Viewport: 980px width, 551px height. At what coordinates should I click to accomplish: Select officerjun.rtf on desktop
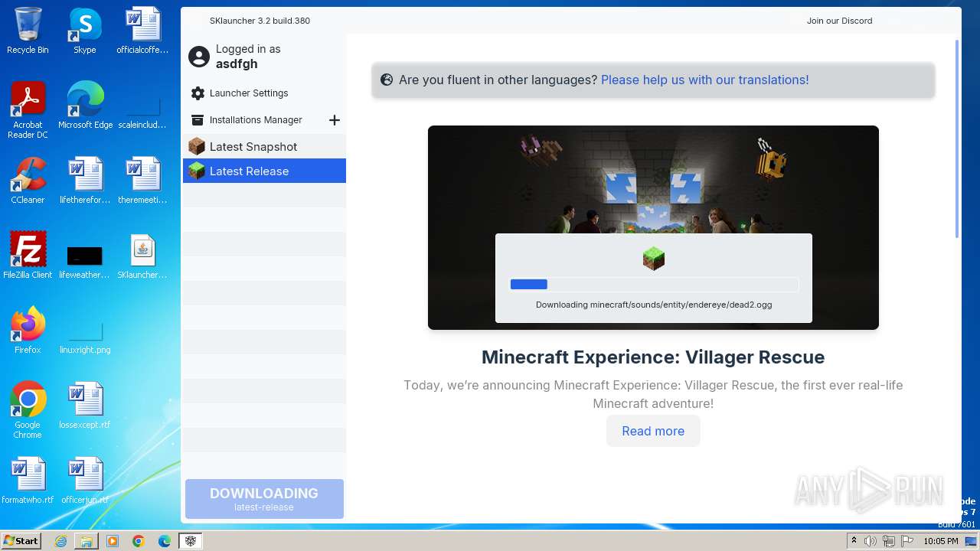[85, 481]
